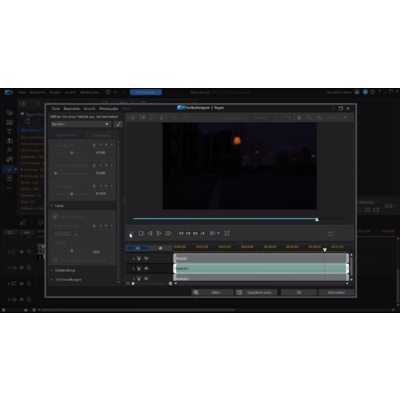Click the particle icon of track 1
The image size is (400, 400).
pos(139,258)
